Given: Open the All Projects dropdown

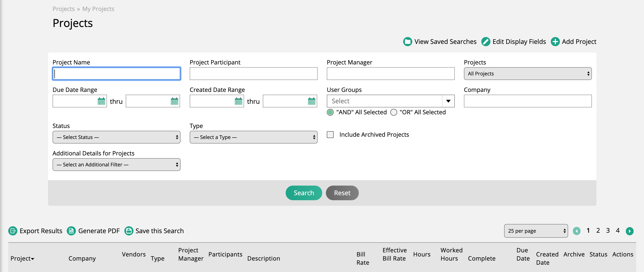Looking at the screenshot, I should 528,74.
